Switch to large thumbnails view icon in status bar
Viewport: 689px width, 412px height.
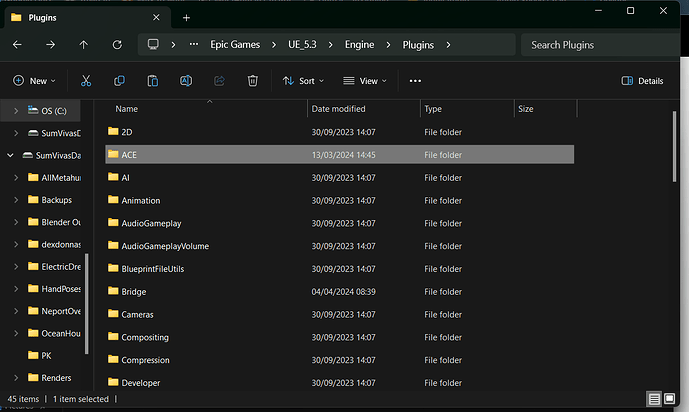click(669, 399)
